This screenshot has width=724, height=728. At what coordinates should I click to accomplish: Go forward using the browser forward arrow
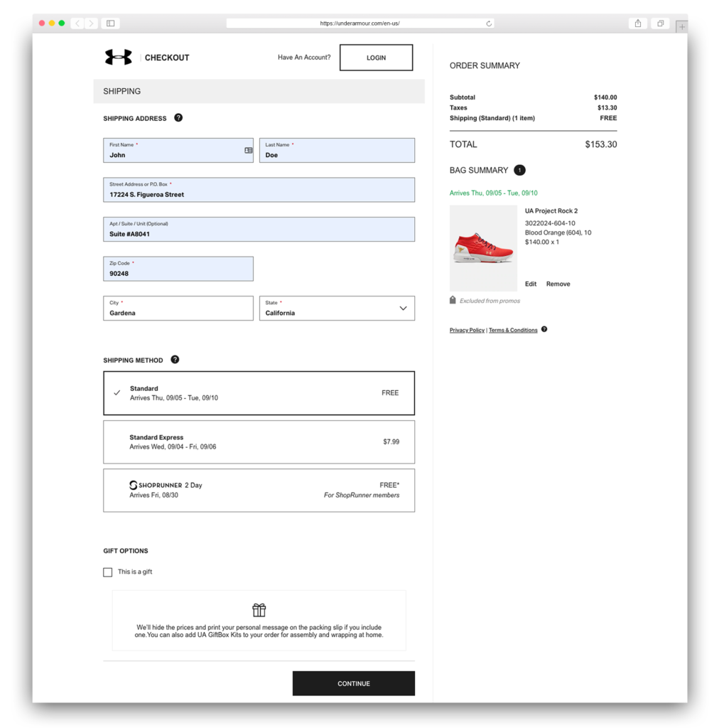click(x=91, y=23)
